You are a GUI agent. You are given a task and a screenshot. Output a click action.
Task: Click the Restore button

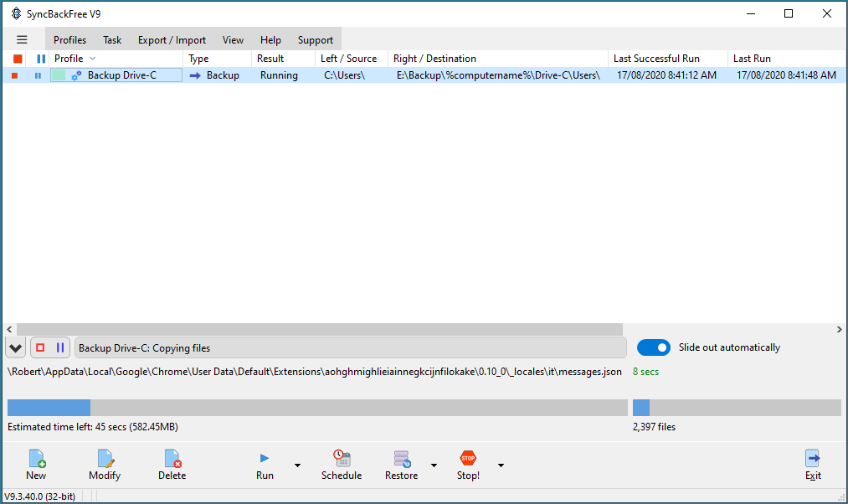[x=401, y=465]
